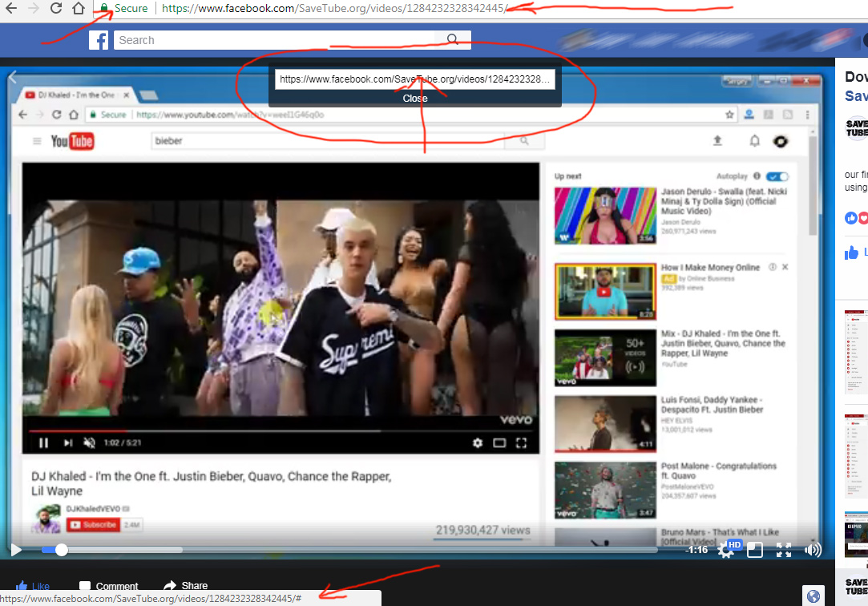Open site info from the Secure padlock
Image resolution: width=868 pixels, height=606 pixels.
click(x=104, y=9)
